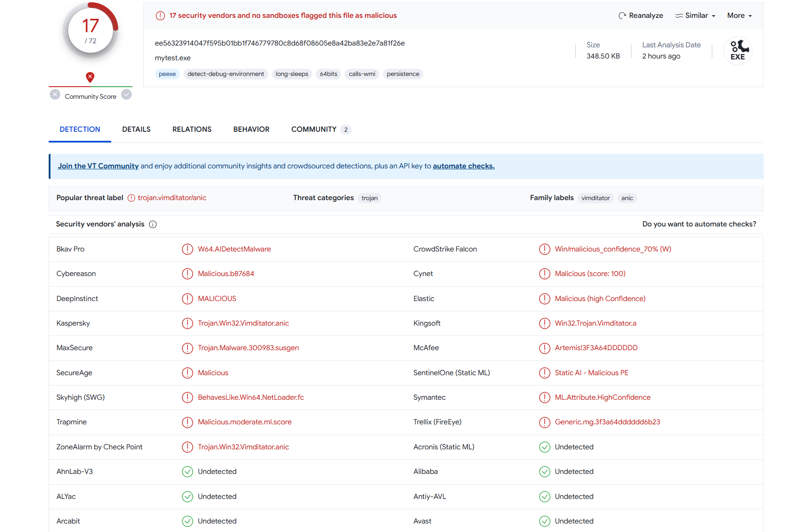
Task: Click the detect-debug-environment tag
Action: 226,74
